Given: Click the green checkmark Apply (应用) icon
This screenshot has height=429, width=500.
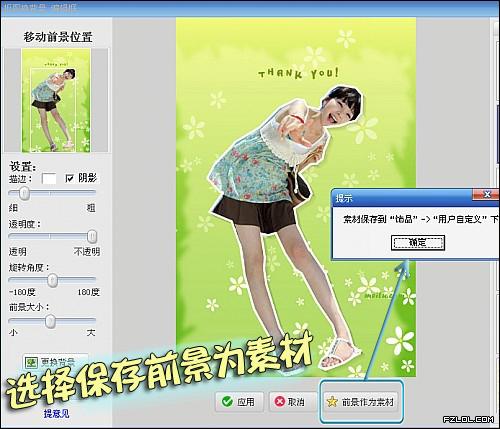Looking at the screenshot, I should (227, 401).
